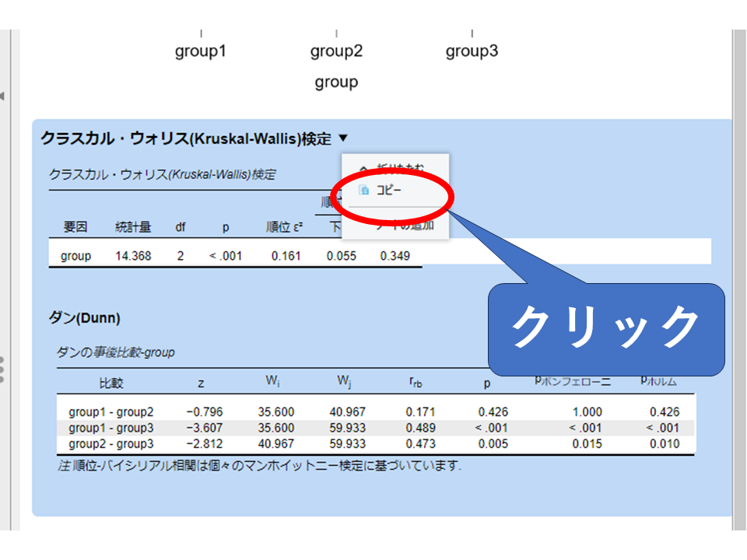Viewport: 747px width, 560px height.
Task: Select the group1 - group3 comparison row
Action: tap(110, 428)
